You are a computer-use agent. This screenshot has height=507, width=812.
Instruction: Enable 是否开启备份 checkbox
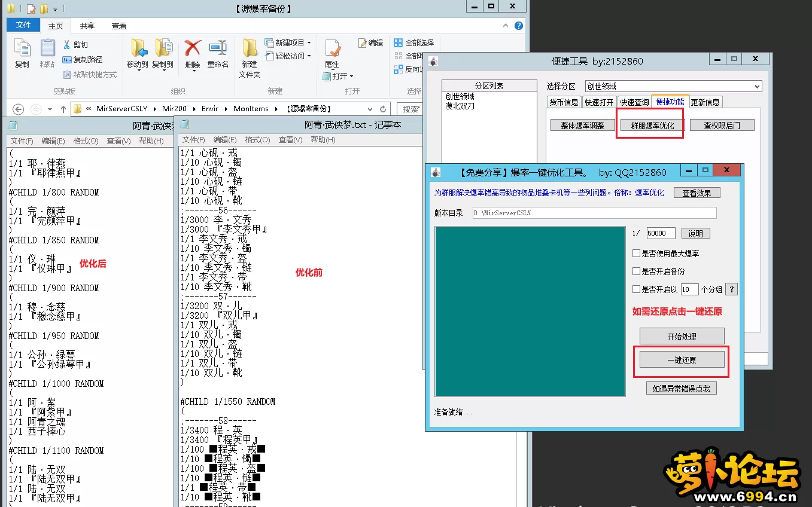637,271
